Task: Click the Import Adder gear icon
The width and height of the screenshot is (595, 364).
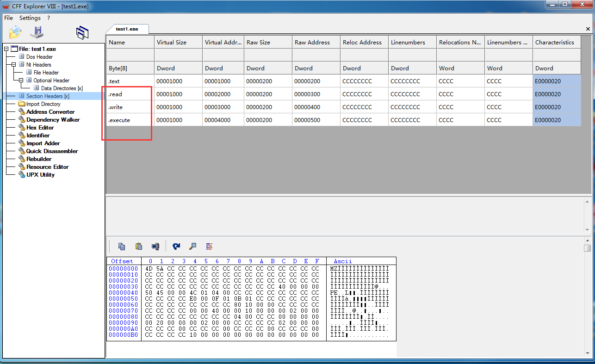Action: [22, 143]
